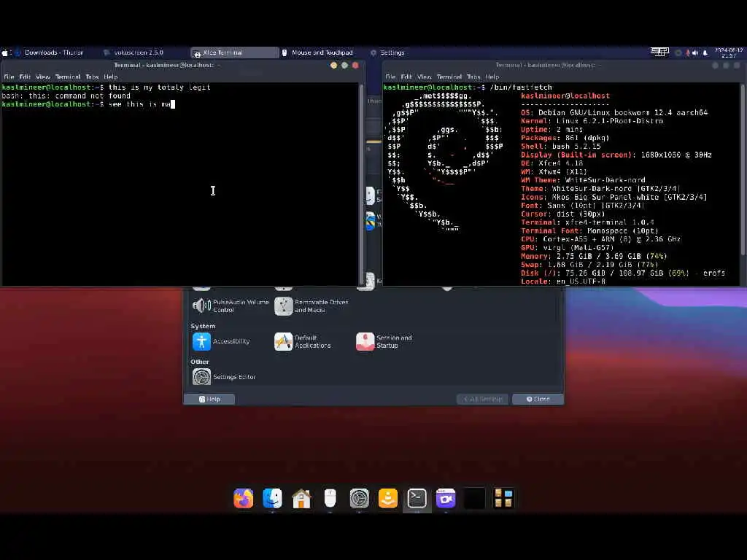
Task: Open Finder-style file manager in dock
Action: (273, 498)
